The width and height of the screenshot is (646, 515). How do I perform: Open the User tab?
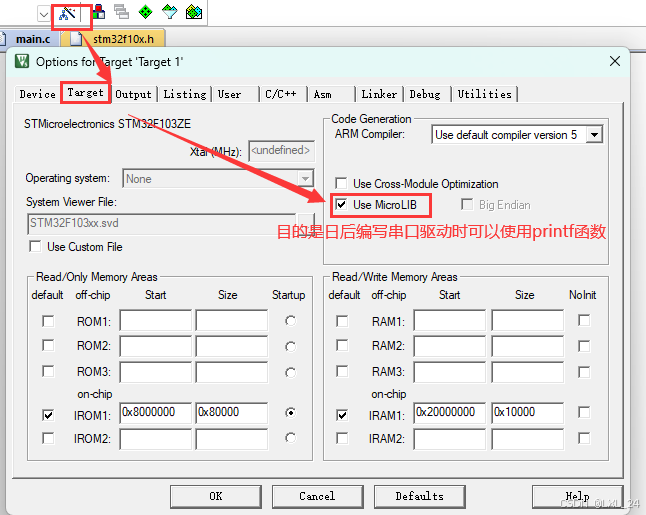235,94
